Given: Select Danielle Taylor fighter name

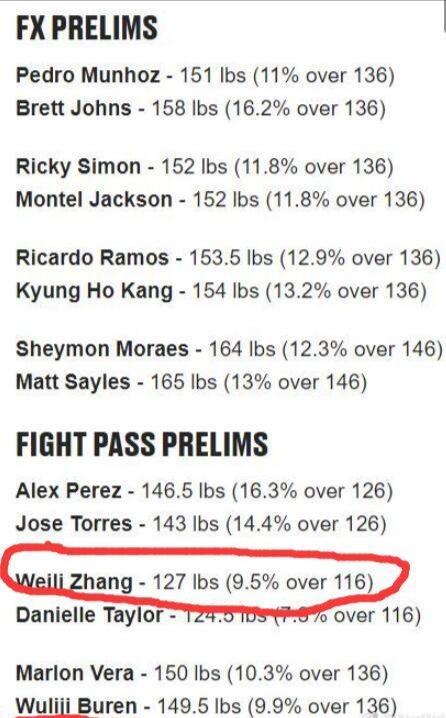Looking at the screenshot, I should pyautogui.click(x=89, y=615).
